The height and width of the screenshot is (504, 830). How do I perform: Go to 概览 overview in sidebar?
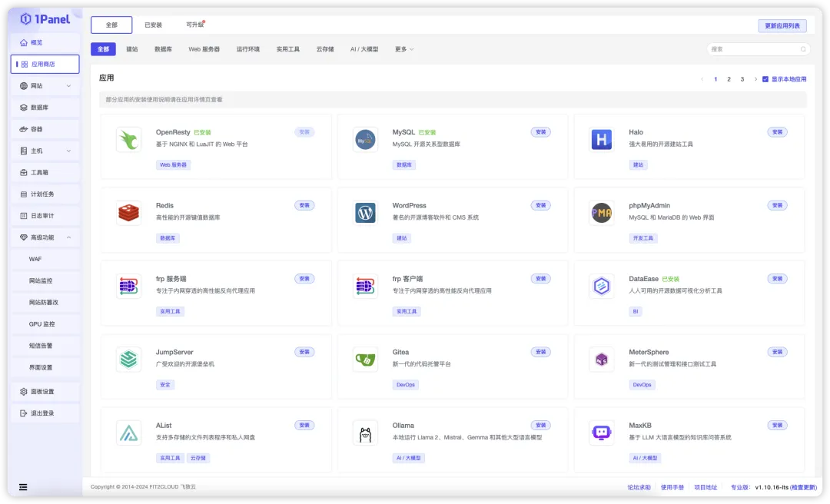(x=45, y=42)
